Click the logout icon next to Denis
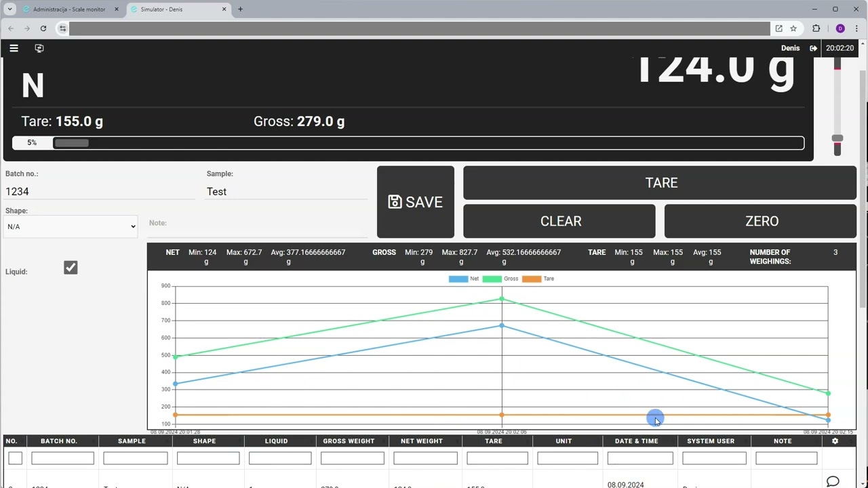 pyautogui.click(x=814, y=48)
